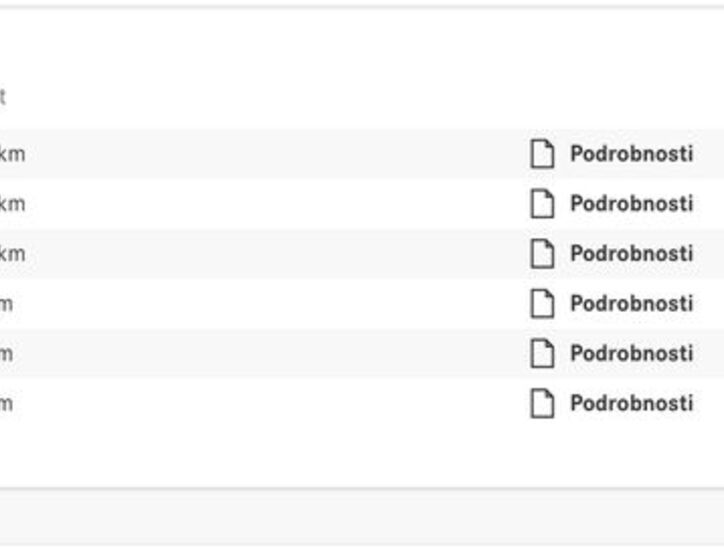This screenshot has height=560, width=724.
Task: Click the document icon in the fifth row
Action: (542, 354)
